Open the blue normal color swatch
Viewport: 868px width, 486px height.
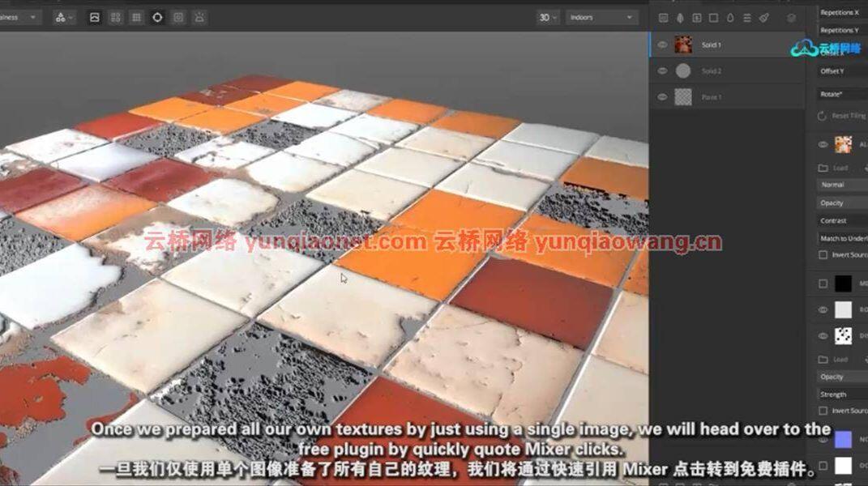[843, 440]
